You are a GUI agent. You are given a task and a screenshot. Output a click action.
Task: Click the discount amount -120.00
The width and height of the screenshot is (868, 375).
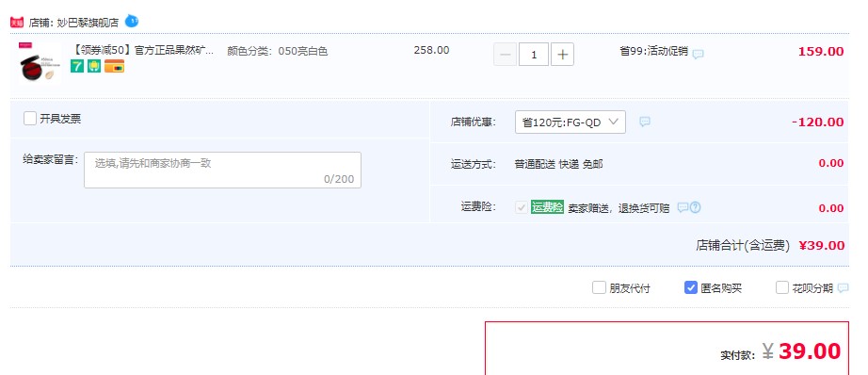tap(817, 122)
